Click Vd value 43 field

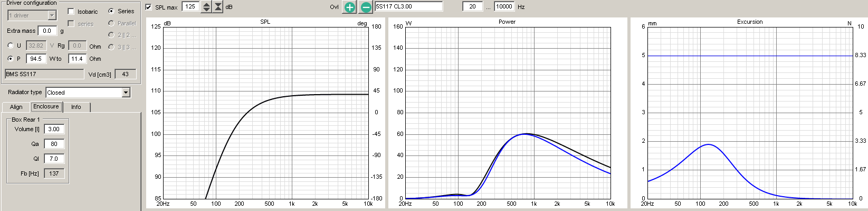point(126,74)
